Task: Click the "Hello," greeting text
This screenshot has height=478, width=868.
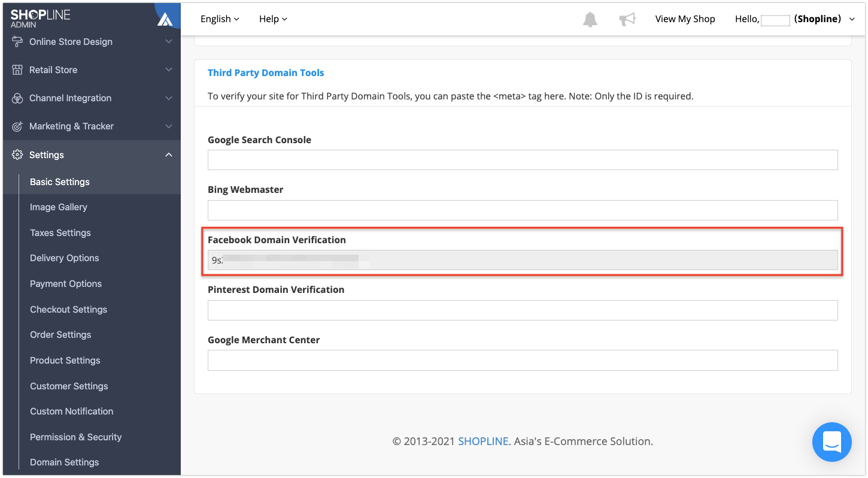Action: pos(747,19)
